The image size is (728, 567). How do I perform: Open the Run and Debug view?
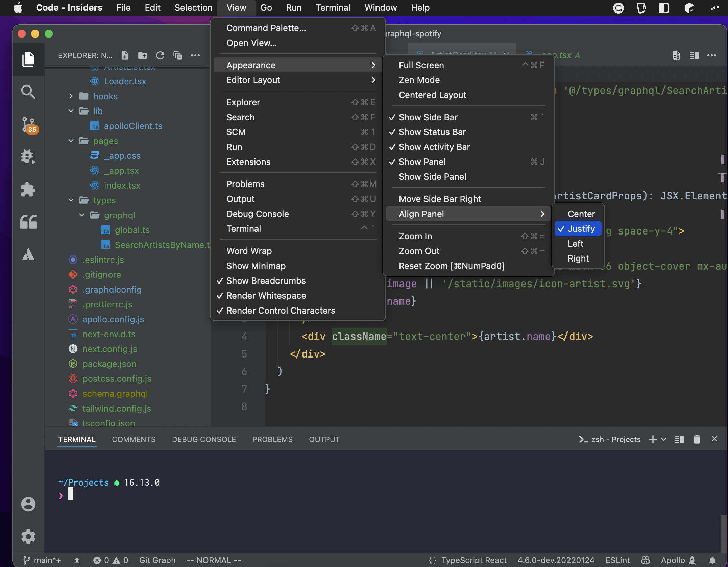coord(28,156)
